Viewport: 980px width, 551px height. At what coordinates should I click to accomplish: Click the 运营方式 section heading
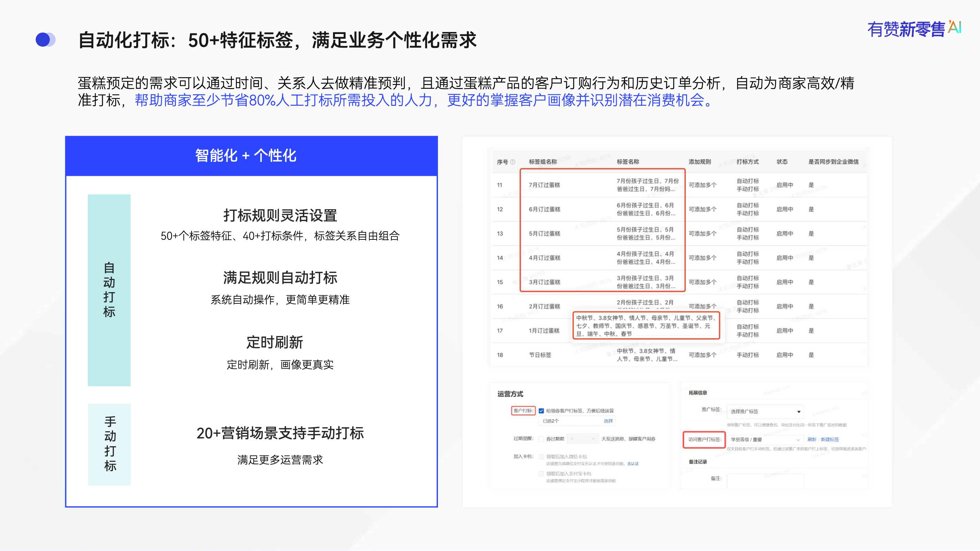(510, 394)
